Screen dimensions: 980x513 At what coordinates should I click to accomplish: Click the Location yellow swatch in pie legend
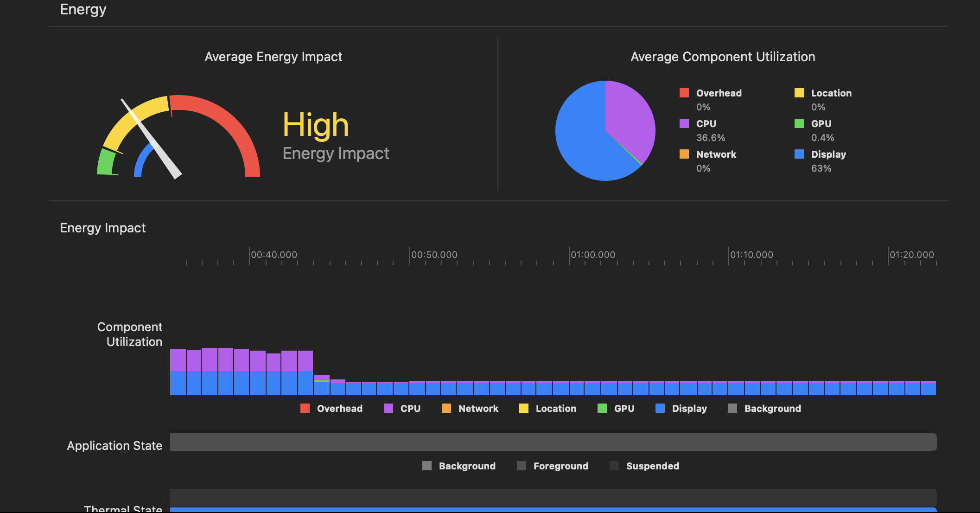tap(799, 93)
